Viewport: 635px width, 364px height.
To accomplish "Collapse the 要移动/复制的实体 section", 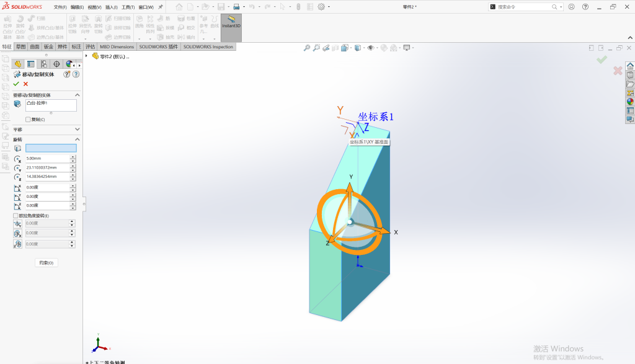I will pos(78,95).
